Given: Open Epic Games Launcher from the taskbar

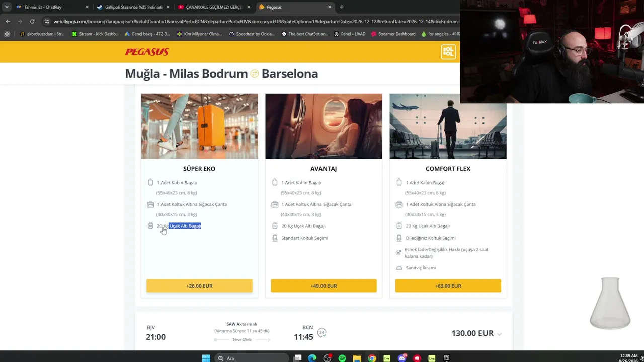Looking at the screenshot, I should pyautogui.click(x=446, y=358).
